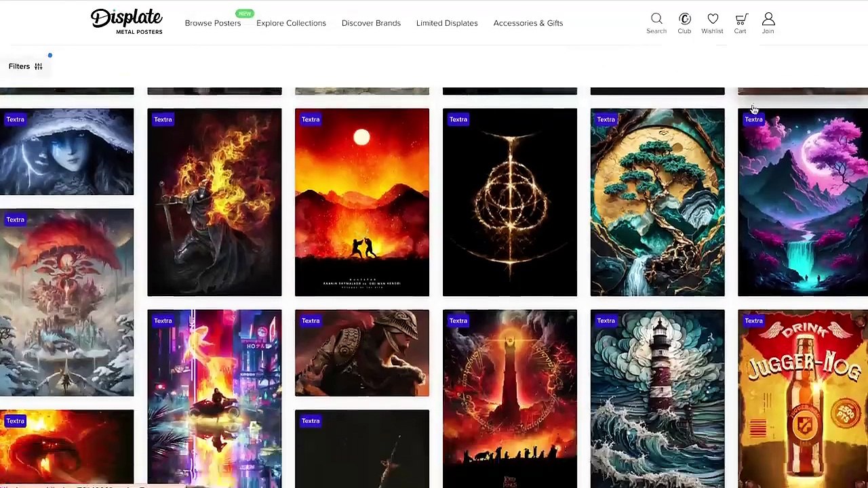Click the Wishlist label in header

(x=712, y=31)
